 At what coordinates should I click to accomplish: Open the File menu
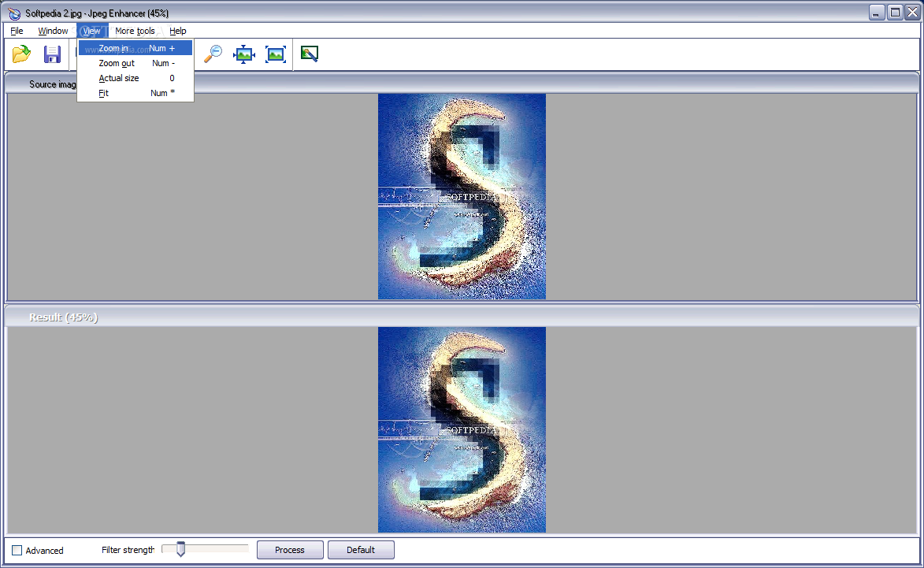(17, 31)
